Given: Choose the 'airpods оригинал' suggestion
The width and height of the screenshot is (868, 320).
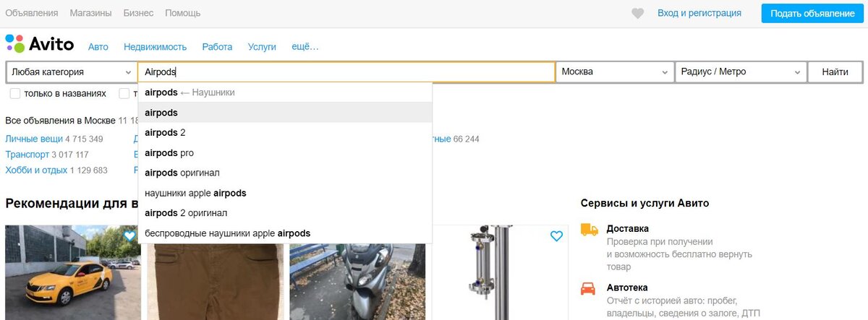Looking at the screenshot, I should coord(285,173).
